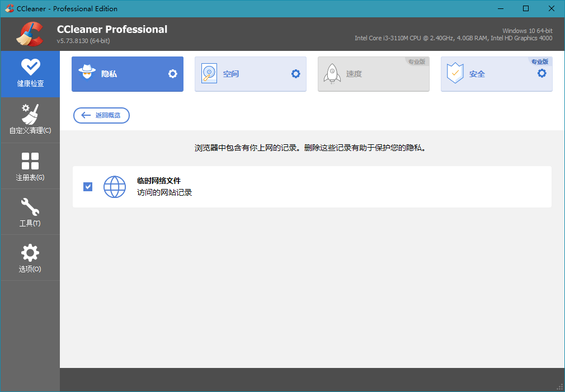This screenshot has width=565, height=392.
Task: Select the 自定义清理 custom clean tool
Action: (30, 119)
